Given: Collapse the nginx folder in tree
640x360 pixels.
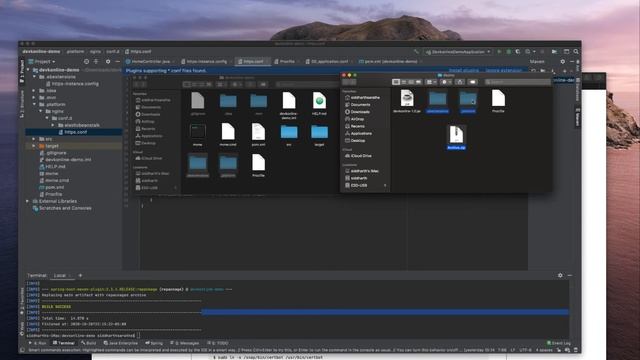Looking at the screenshot, I should coord(41,111).
